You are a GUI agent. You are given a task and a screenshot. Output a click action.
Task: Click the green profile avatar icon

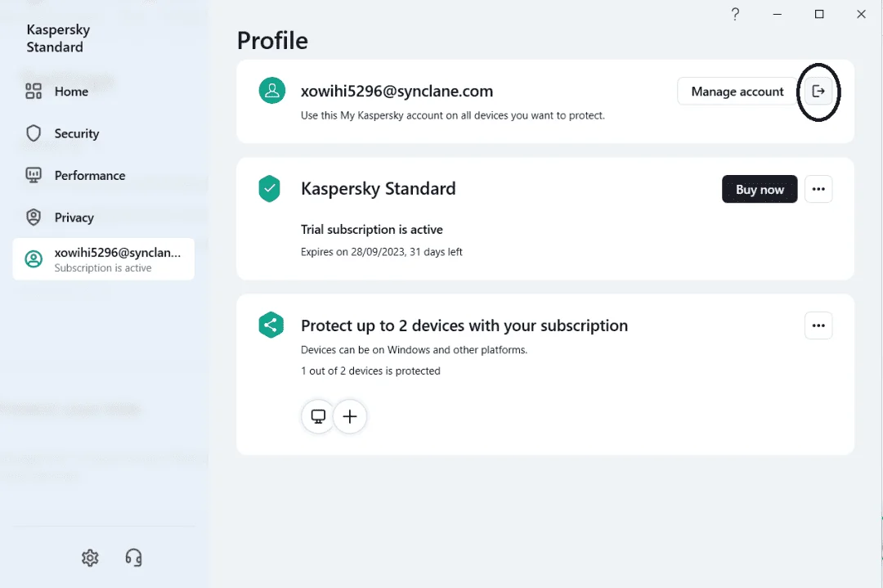(x=272, y=91)
